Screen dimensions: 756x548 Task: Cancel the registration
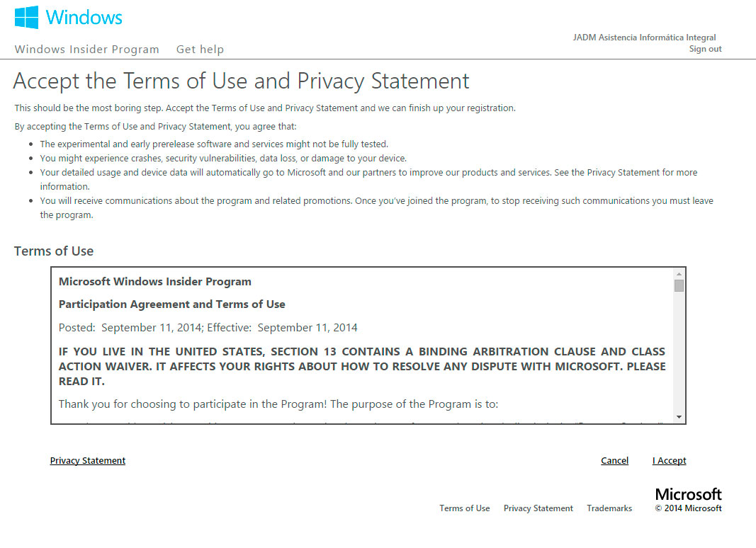(x=614, y=461)
